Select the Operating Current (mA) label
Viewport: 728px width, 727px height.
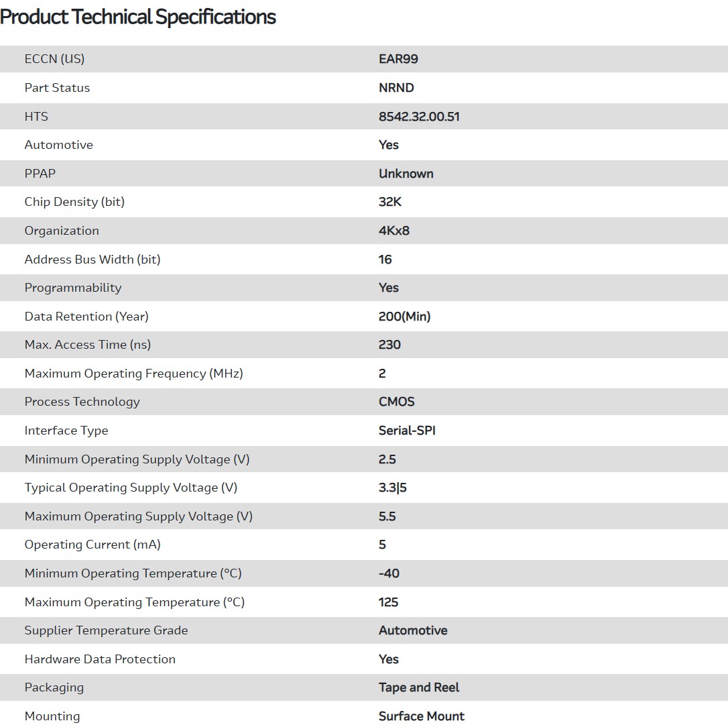point(93,545)
